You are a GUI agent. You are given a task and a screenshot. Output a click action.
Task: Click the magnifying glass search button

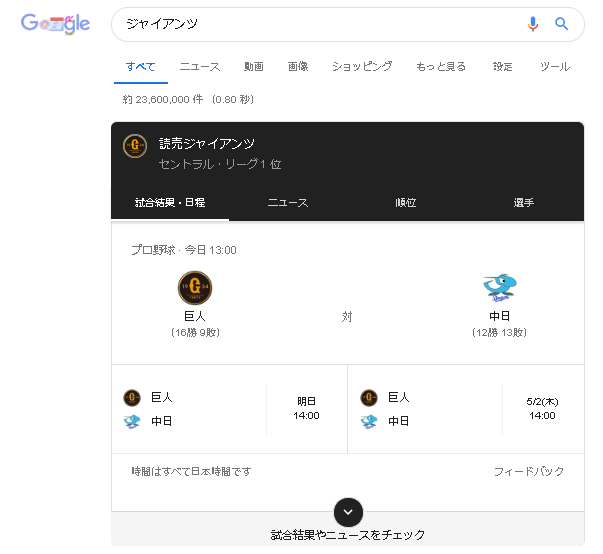click(x=561, y=24)
